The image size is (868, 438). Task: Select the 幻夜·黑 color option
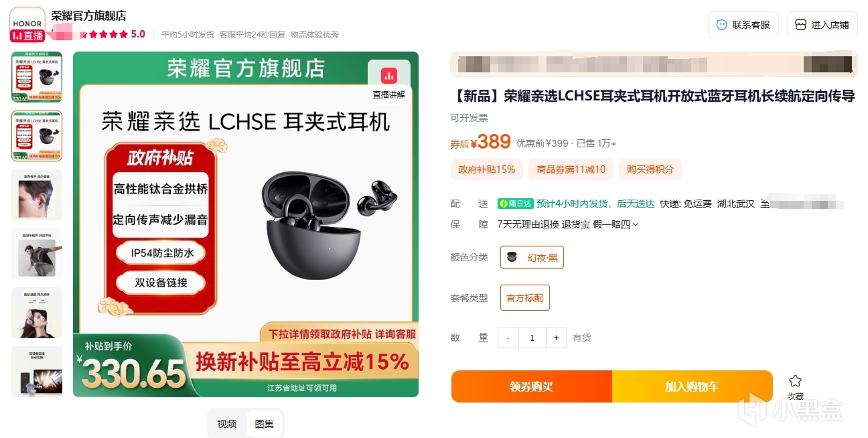(532, 257)
